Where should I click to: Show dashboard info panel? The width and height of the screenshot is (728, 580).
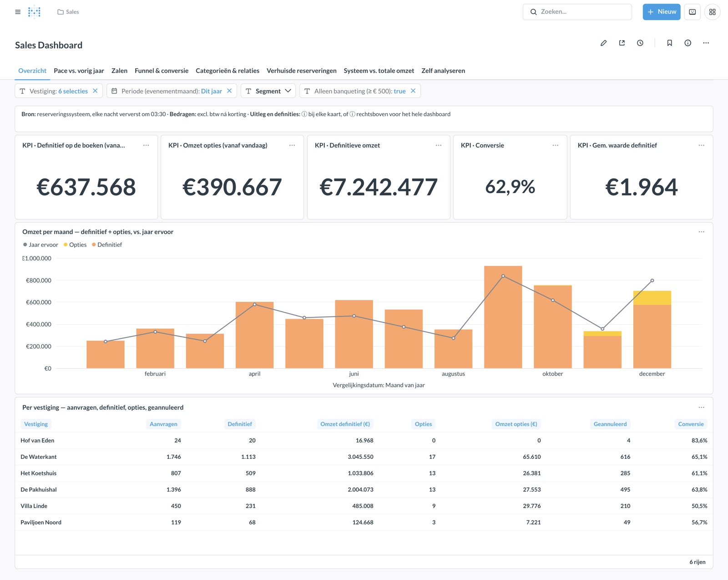(688, 43)
